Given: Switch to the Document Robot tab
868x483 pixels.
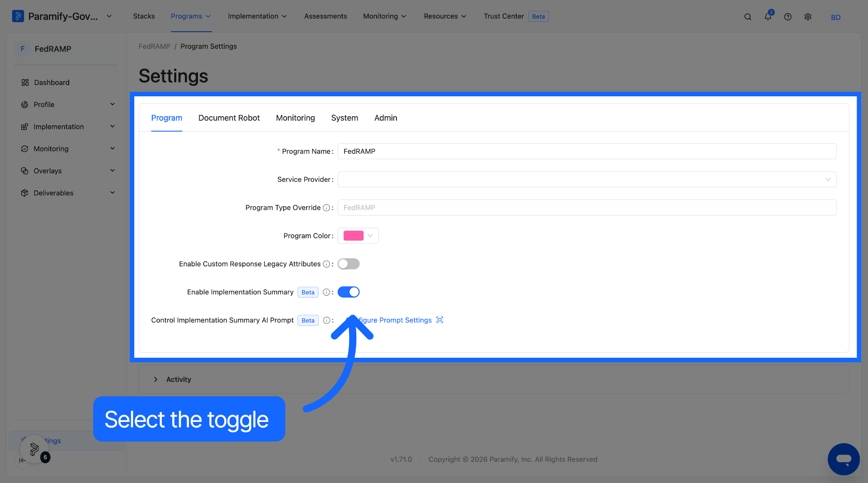Looking at the screenshot, I should (229, 118).
